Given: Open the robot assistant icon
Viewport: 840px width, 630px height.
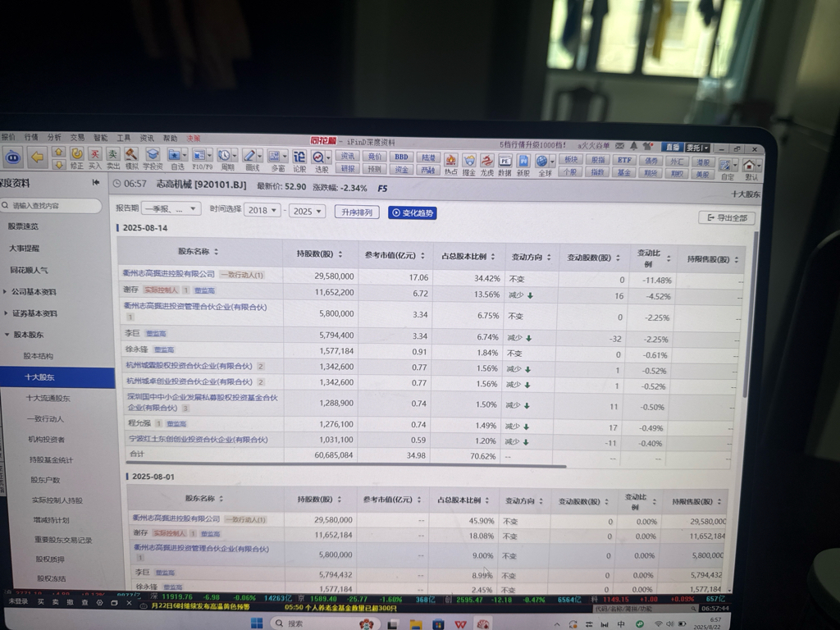Looking at the screenshot, I should pyautogui.click(x=13, y=157).
